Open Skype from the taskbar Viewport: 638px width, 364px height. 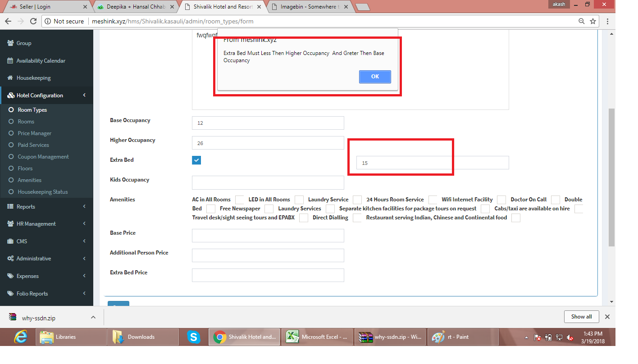tap(194, 337)
